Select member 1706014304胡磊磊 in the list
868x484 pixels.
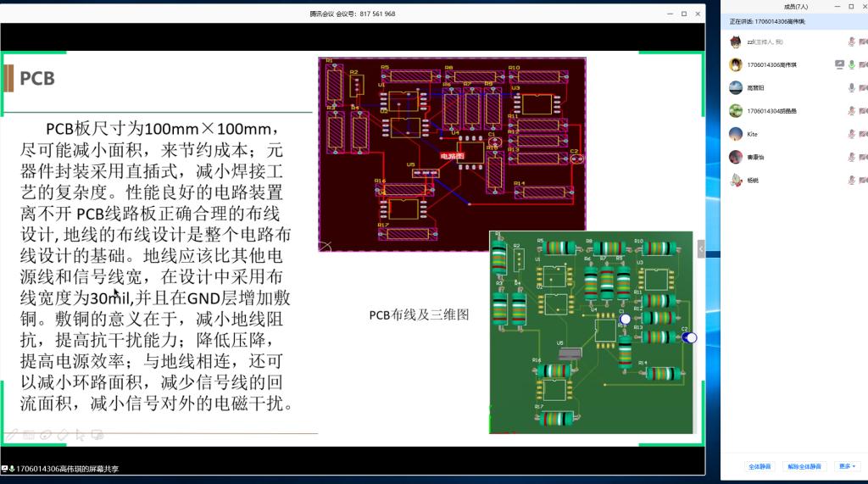tap(782, 111)
